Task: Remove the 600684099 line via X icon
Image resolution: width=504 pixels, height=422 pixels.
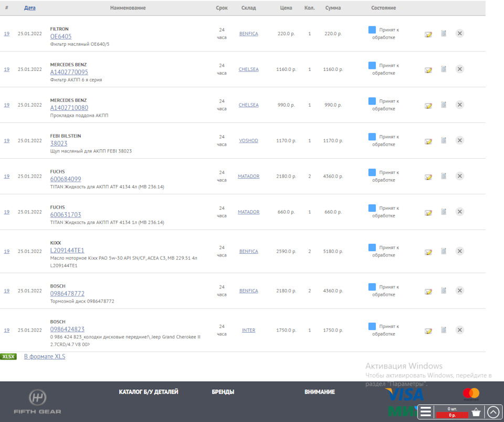Action: point(460,176)
